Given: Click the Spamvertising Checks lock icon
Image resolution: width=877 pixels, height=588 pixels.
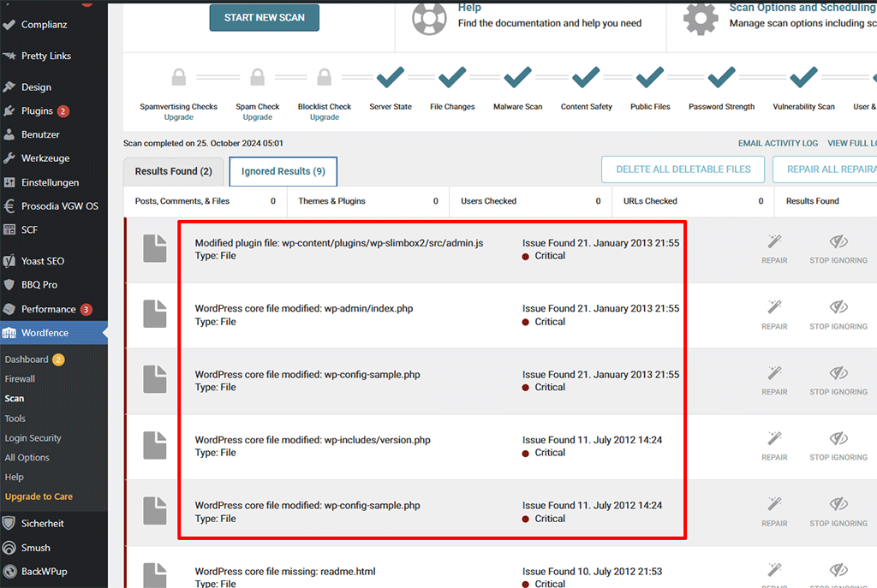Looking at the screenshot, I should [179, 79].
